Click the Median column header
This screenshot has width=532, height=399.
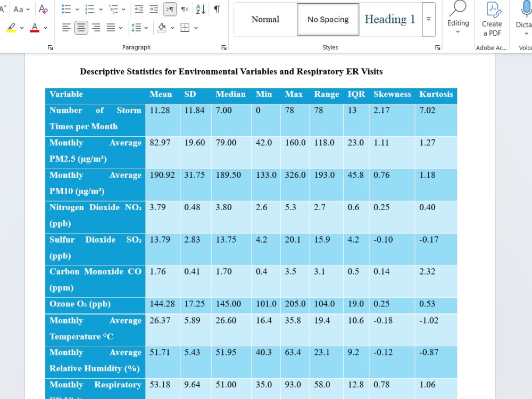(230, 94)
